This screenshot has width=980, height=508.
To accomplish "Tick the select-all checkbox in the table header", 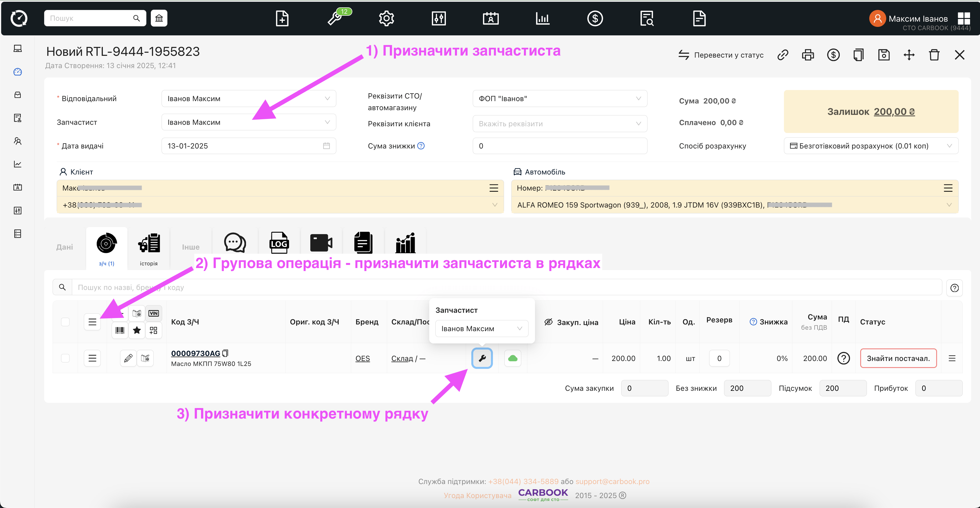I will click(x=65, y=322).
